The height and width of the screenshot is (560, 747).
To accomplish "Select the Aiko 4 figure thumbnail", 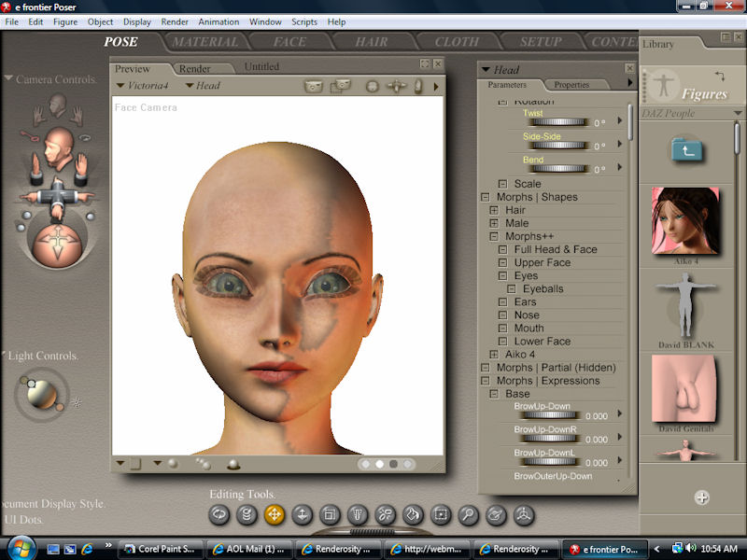I will [684, 222].
